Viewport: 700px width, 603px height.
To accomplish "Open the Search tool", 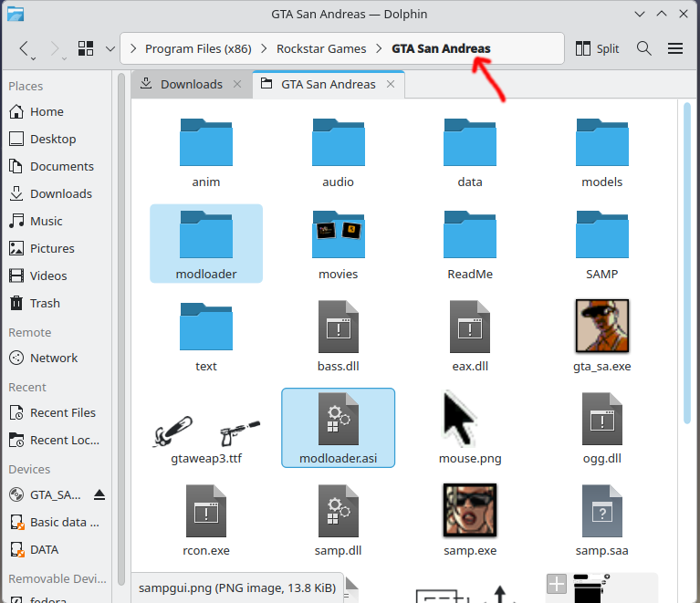I will [x=643, y=48].
